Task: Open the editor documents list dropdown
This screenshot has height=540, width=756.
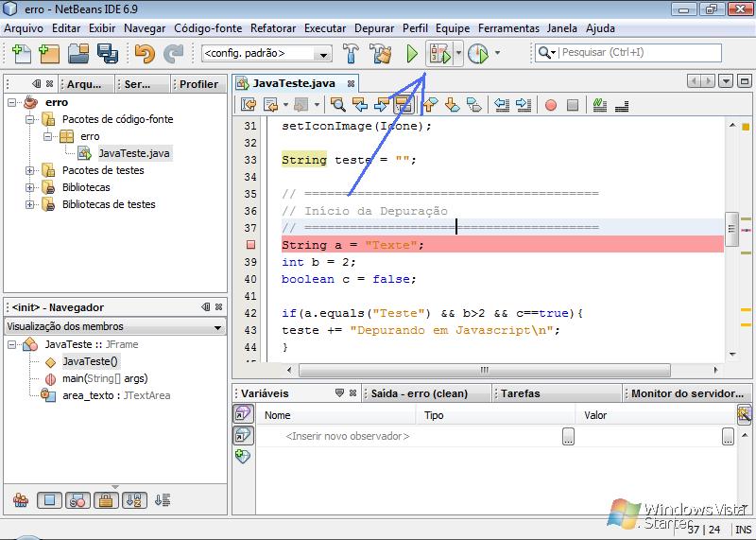Action: [726, 81]
